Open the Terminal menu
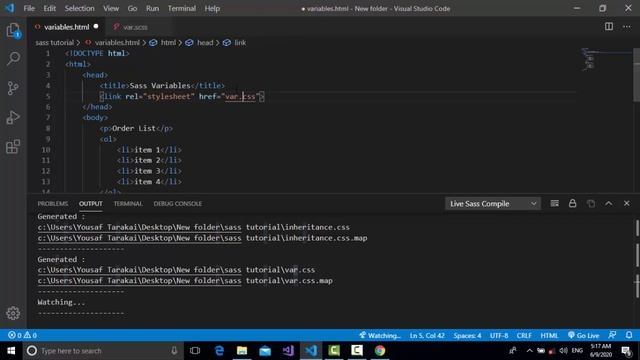Image resolution: width=640 pixels, height=360 pixels. tap(182, 8)
